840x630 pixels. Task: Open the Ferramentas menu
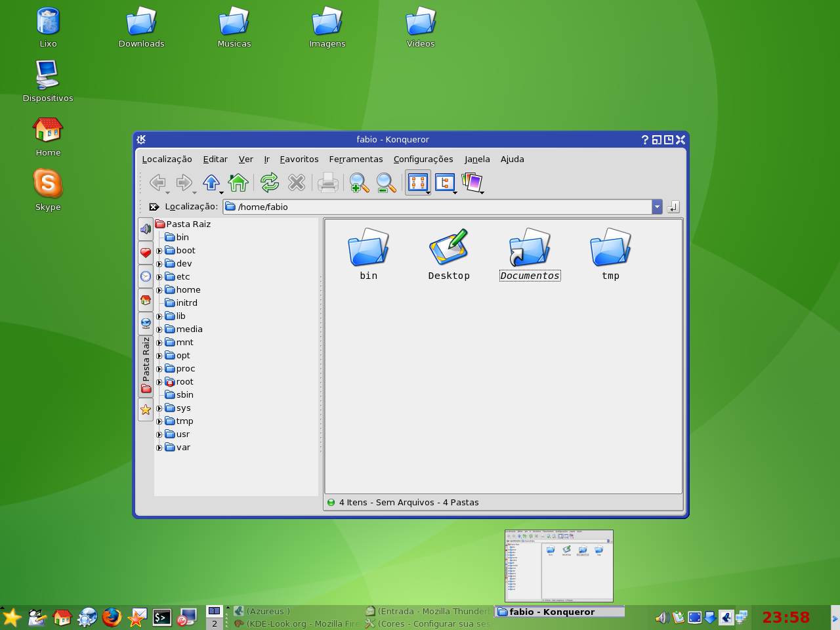pos(356,159)
